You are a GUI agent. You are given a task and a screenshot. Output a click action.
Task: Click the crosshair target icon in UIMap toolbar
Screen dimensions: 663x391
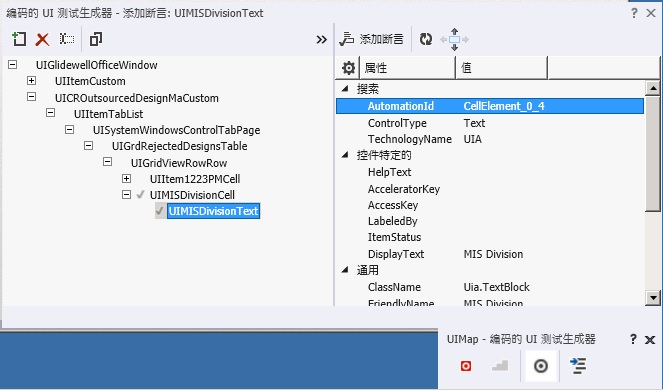click(x=541, y=366)
